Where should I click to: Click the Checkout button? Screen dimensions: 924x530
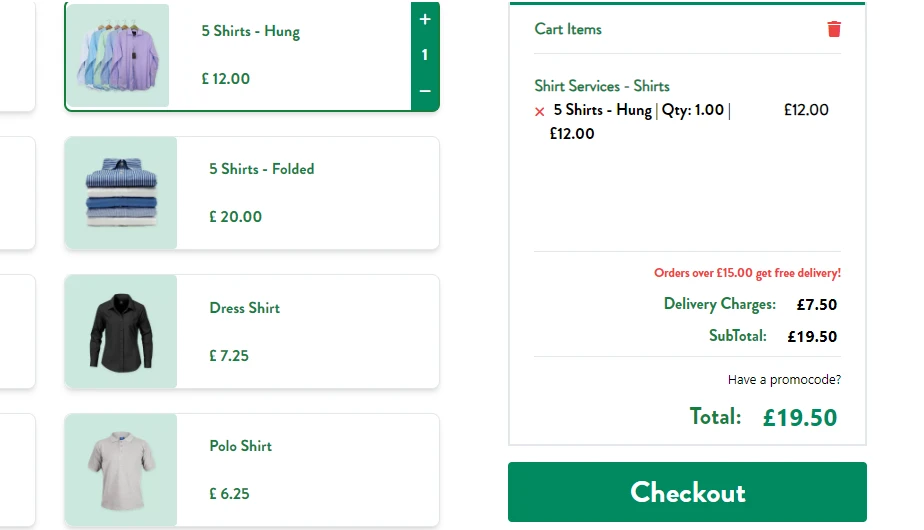click(x=687, y=492)
